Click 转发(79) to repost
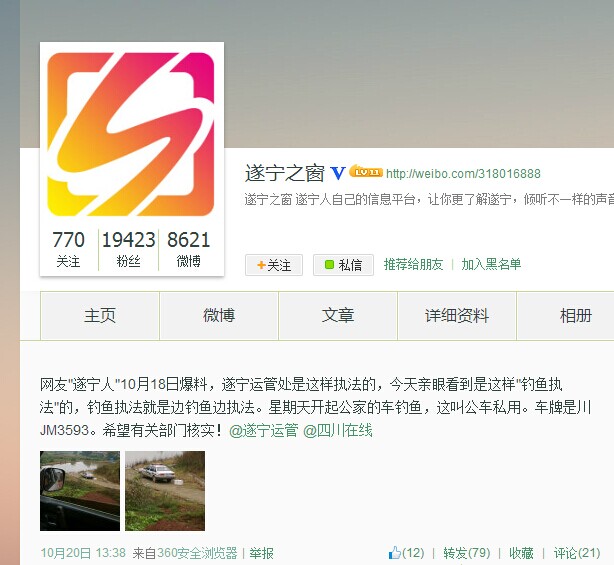 [467, 553]
